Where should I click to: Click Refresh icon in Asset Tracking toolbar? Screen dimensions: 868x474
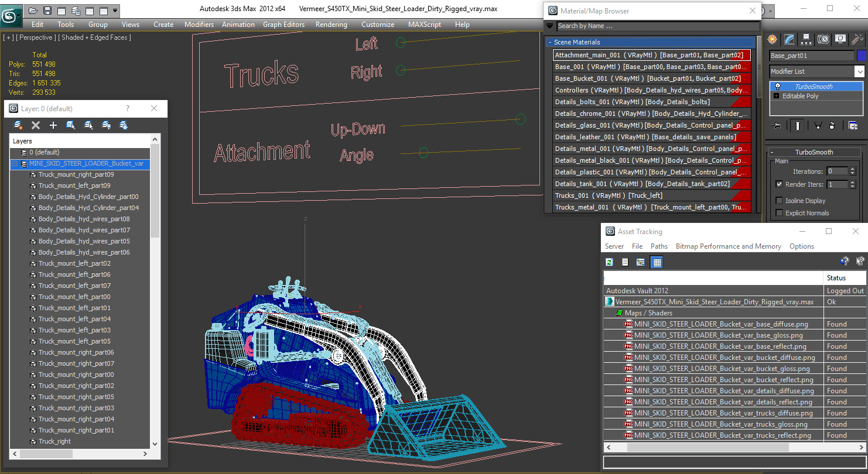point(610,262)
